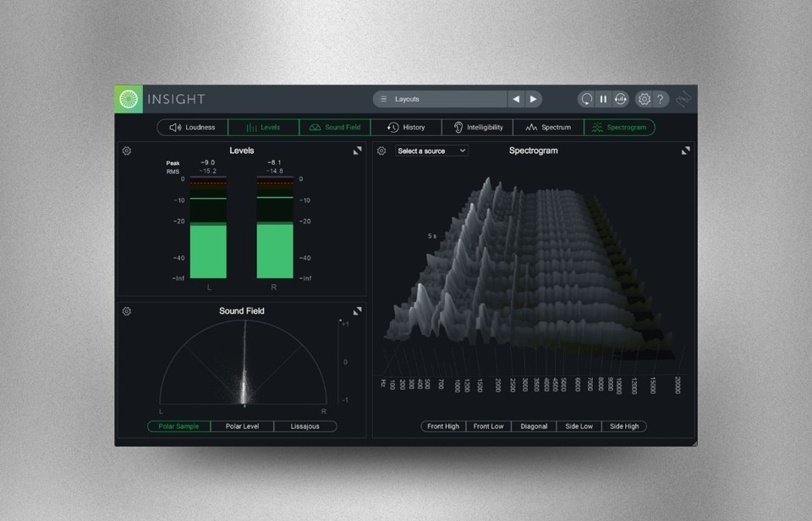Image resolution: width=812 pixels, height=521 pixels.
Task: Select Lissajous view mode
Action: click(305, 426)
